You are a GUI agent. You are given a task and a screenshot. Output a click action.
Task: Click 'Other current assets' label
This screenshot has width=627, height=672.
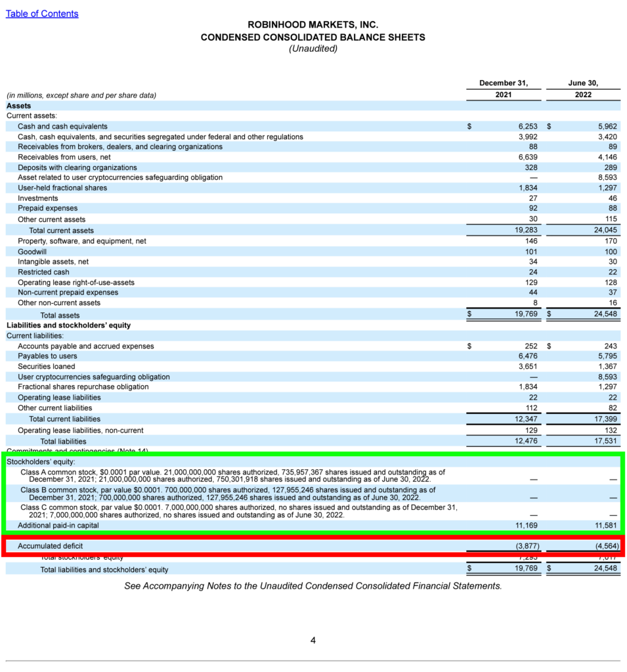[51, 219]
